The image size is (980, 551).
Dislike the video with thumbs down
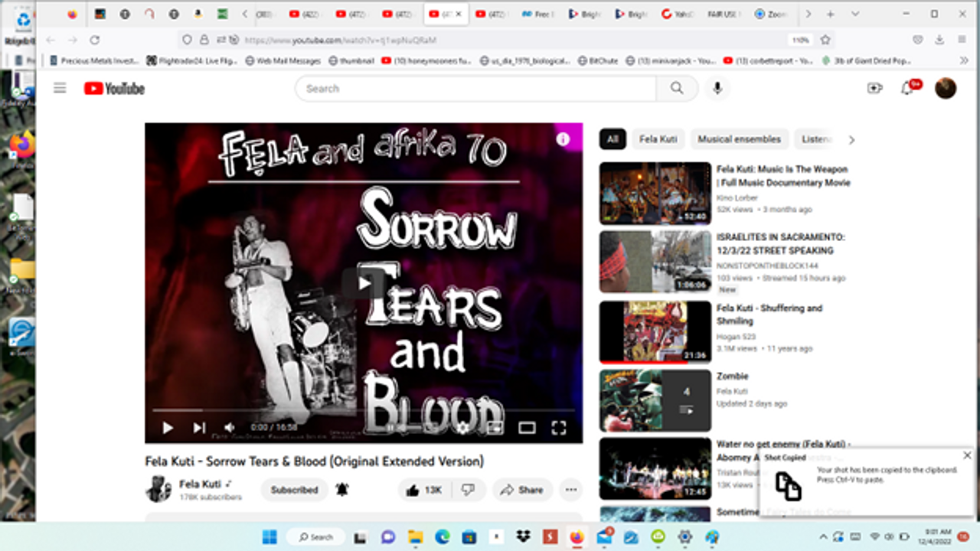[x=468, y=490]
